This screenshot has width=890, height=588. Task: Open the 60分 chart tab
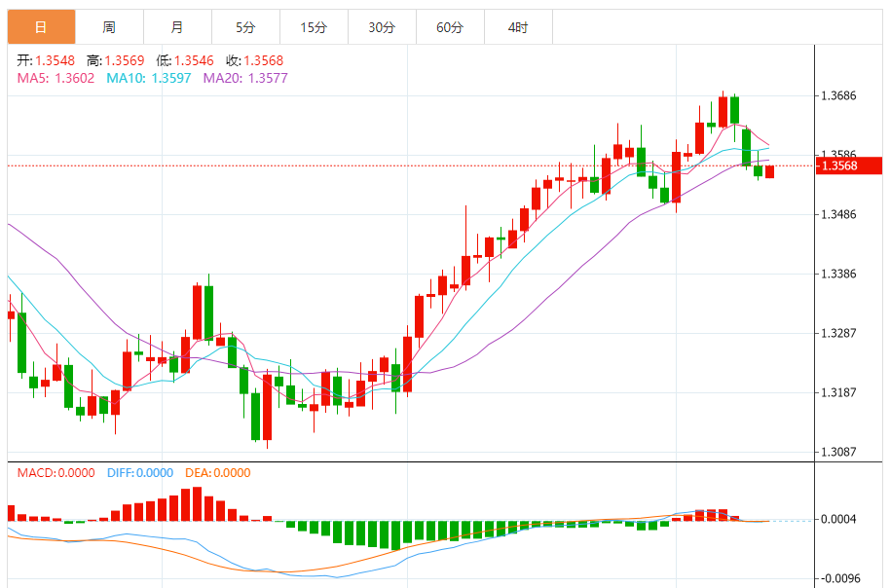pyautogui.click(x=450, y=26)
